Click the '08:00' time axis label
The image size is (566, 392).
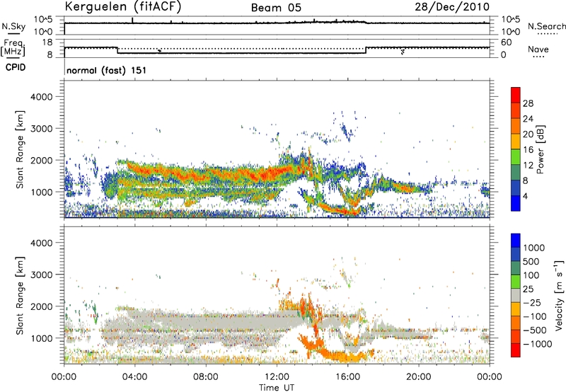coord(206,377)
